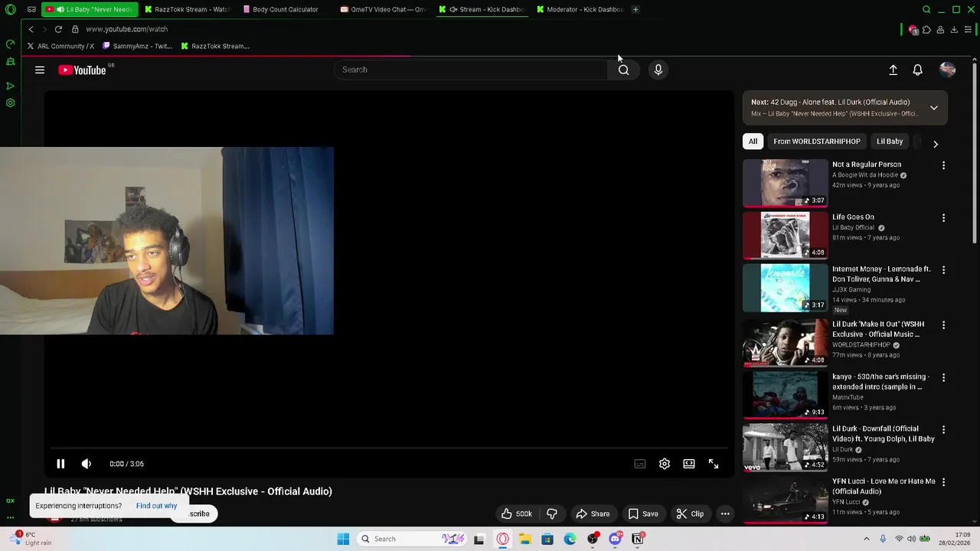The width and height of the screenshot is (980, 551).
Task: Open options for Internet Money Lemonade
Action: (943, 270)
